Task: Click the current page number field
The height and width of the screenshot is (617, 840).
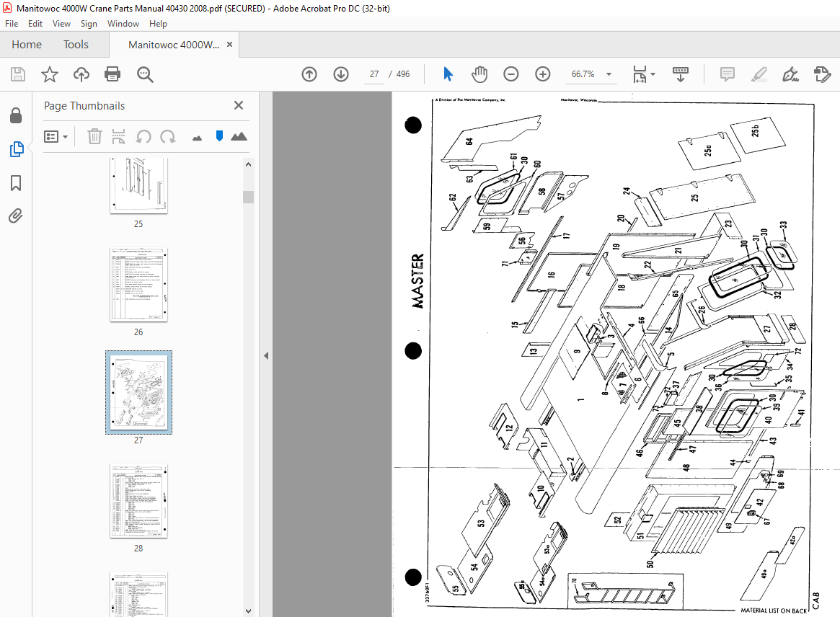Action: pos(374,74)
